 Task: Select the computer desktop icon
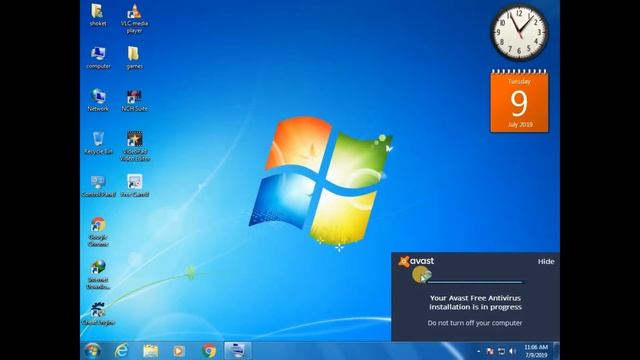coord(98,58)
